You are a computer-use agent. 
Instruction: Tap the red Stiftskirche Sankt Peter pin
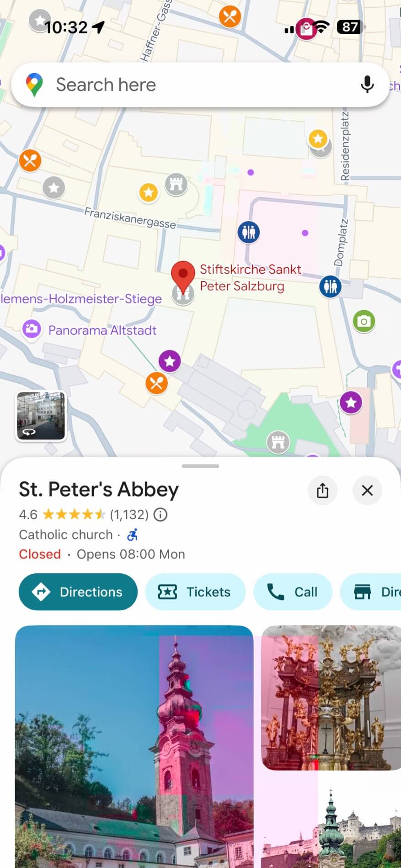tap(183, 275)
